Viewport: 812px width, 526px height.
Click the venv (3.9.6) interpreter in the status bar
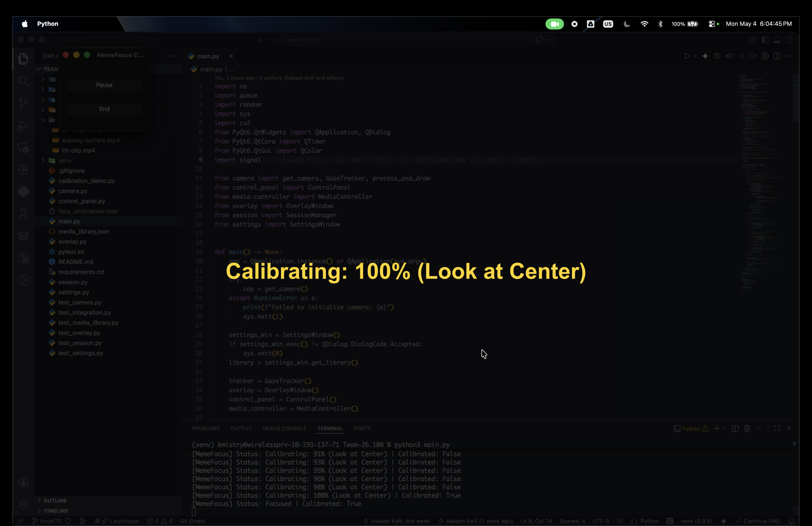(696, 521)
